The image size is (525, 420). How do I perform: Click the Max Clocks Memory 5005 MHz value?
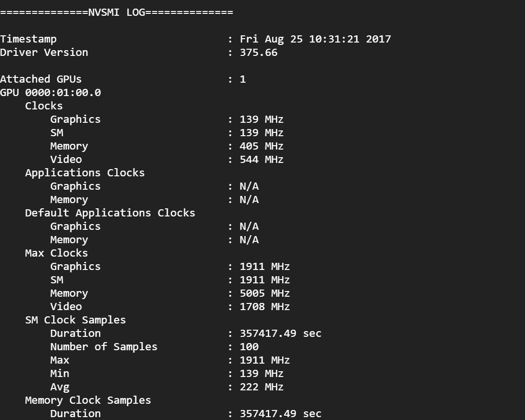pos(265,293)
